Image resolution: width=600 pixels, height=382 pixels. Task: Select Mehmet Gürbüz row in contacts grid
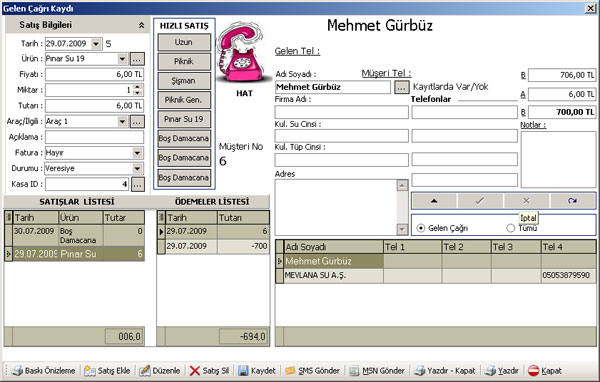point(436,261)
